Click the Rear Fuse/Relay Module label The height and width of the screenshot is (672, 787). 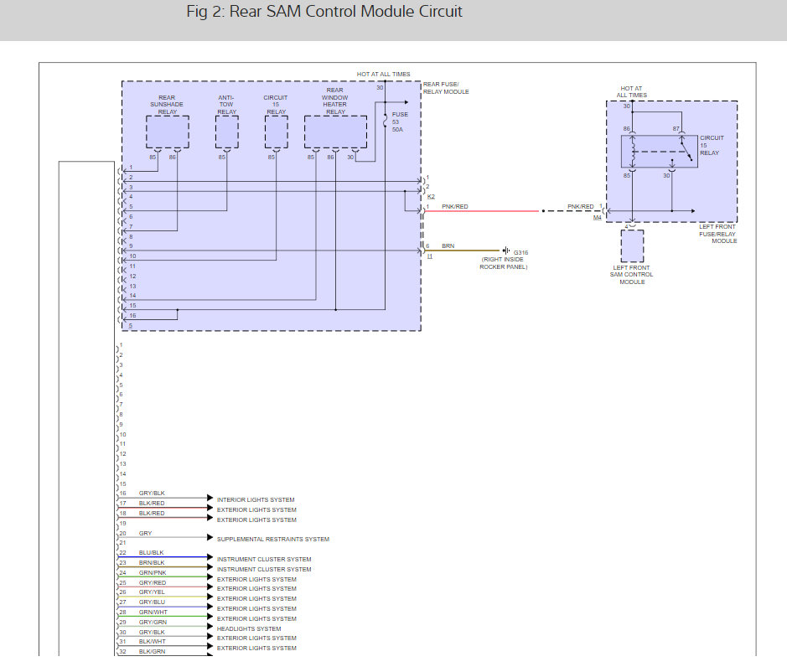446,88
